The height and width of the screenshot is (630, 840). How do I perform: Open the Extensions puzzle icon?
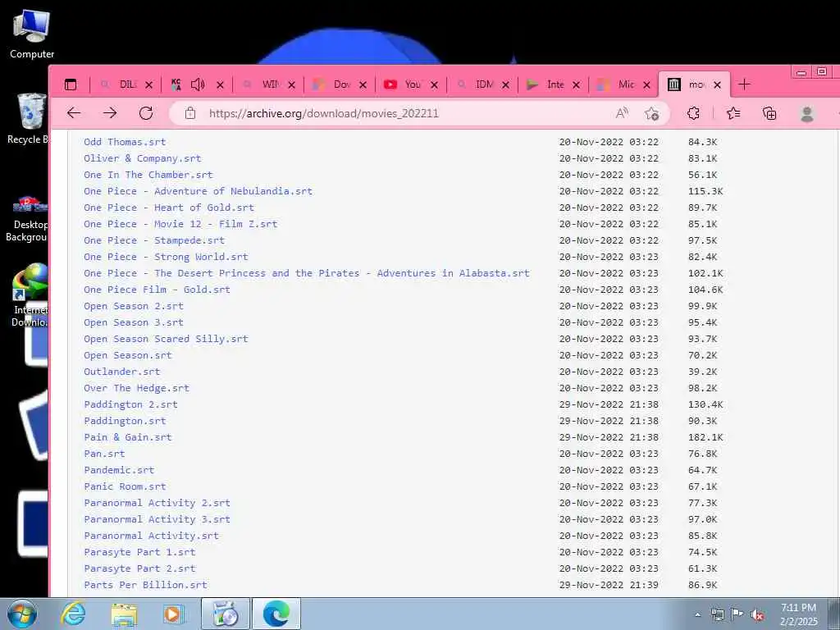pos(693,113)
